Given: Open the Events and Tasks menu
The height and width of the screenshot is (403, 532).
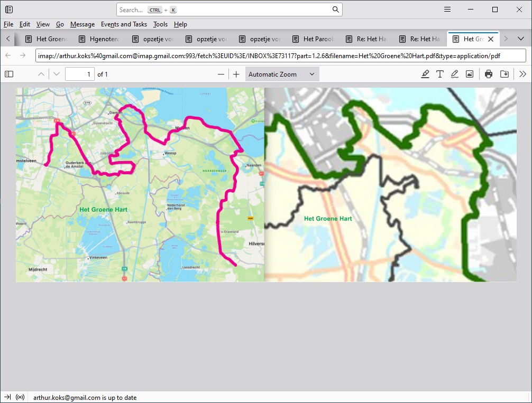Looking at the screenshot, I should [124, 24].
